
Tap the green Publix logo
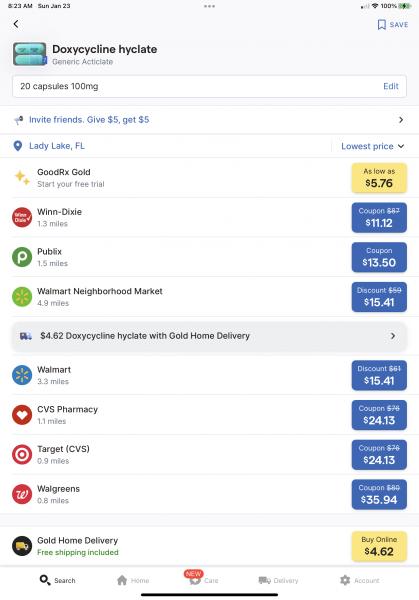[x=22, y=257]
